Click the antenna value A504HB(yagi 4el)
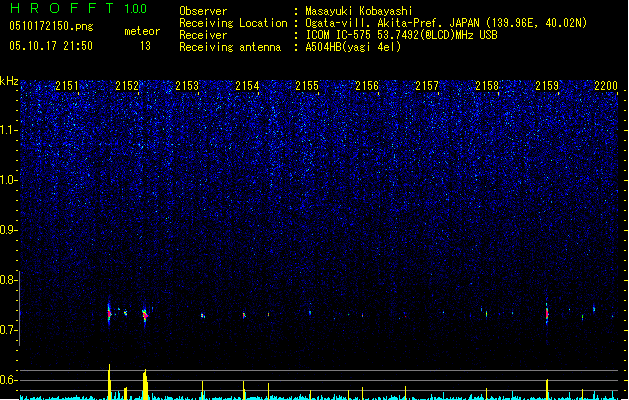The width and height of the screenshot is (629, 400). 353,47
